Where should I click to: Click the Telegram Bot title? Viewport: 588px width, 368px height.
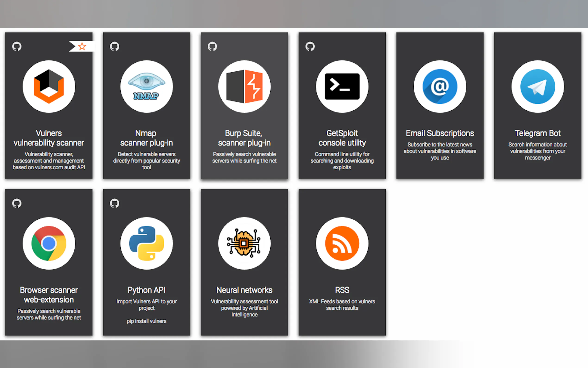[538, 133]
